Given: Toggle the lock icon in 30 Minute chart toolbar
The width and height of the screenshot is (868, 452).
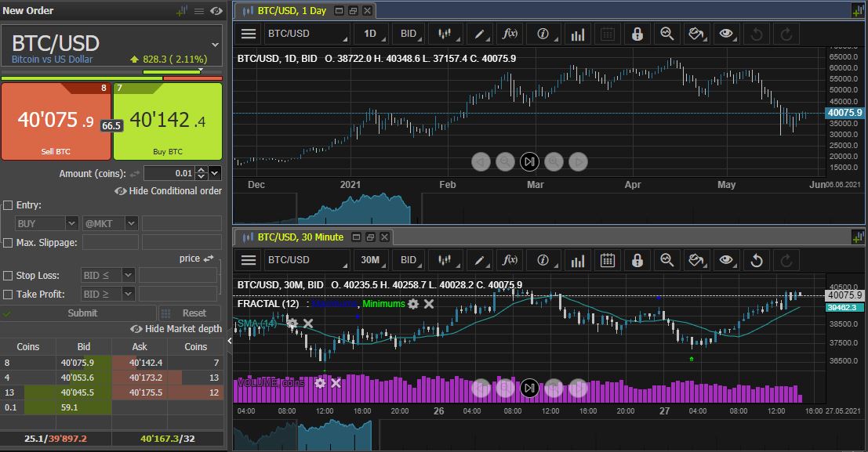Looking at the screenshot, I should click(x=637, y=260).
